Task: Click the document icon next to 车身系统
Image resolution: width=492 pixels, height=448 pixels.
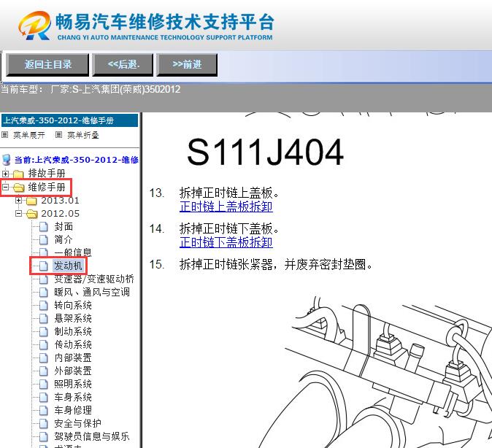Action: 44,398
